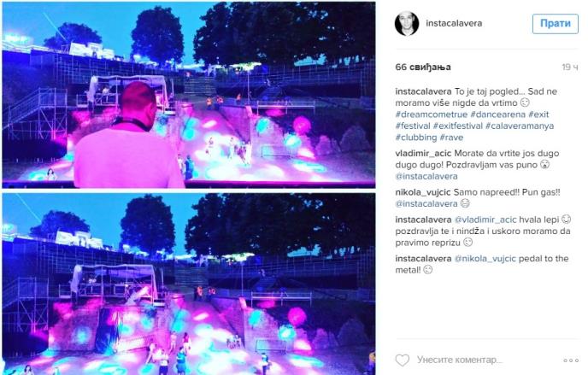Open the #dreamcometrue hashtag
The image size is (588, 375).
click(x=432, y=114)
